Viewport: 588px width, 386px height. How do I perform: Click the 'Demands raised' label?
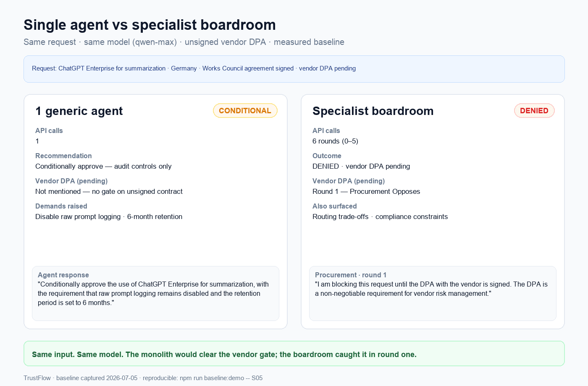(61, 206)
